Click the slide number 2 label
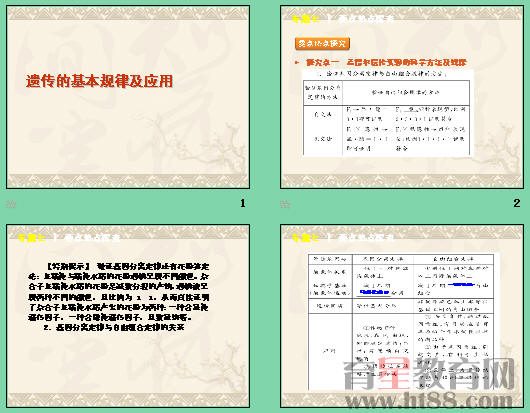530x413 pixels. click(x=517, y=203)
